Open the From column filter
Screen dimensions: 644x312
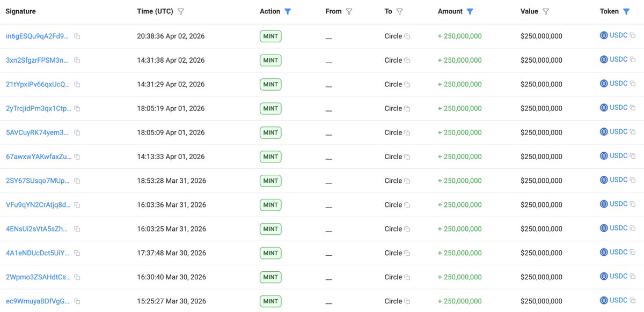pos(349,11)
